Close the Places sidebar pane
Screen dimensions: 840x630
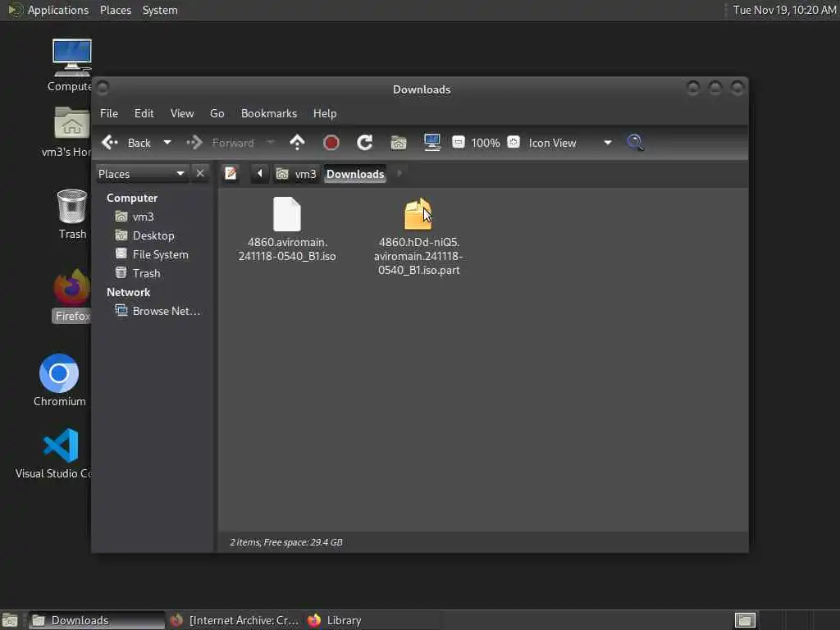click(200, 174)
